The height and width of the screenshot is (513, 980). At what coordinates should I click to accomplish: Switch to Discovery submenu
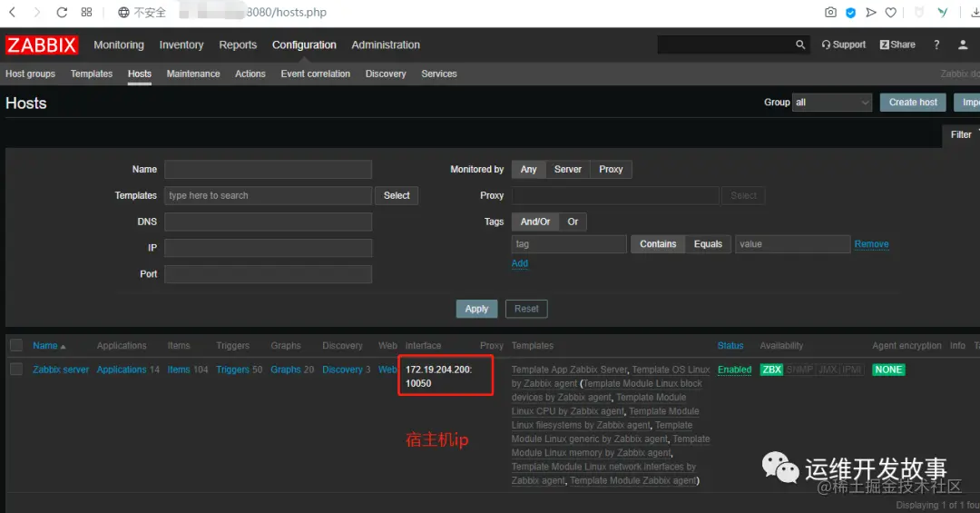coord(386,74)
